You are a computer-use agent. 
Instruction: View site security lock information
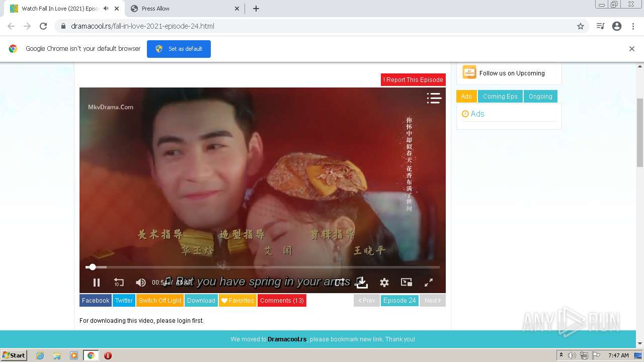click(63, 26)
